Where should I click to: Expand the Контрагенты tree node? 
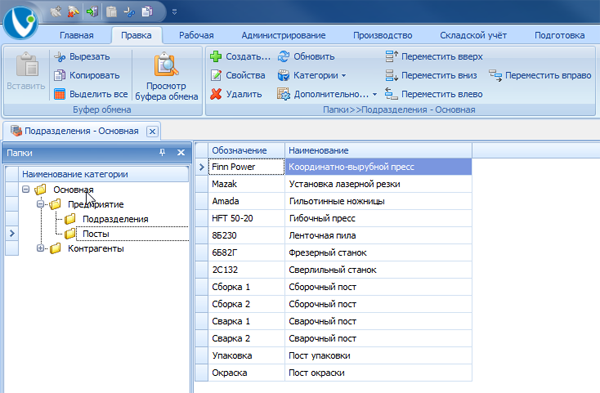pos(40,248)
